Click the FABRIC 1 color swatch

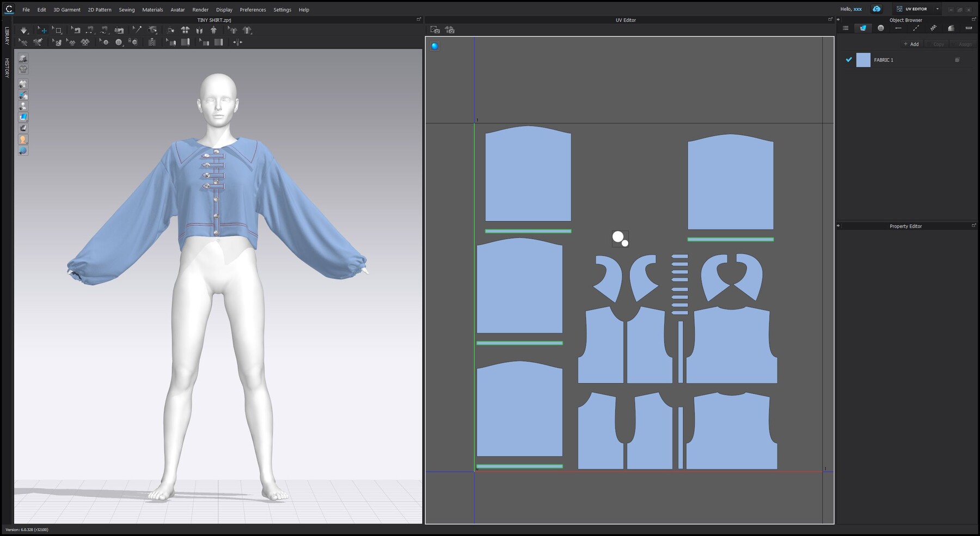[x=863, y=60]
